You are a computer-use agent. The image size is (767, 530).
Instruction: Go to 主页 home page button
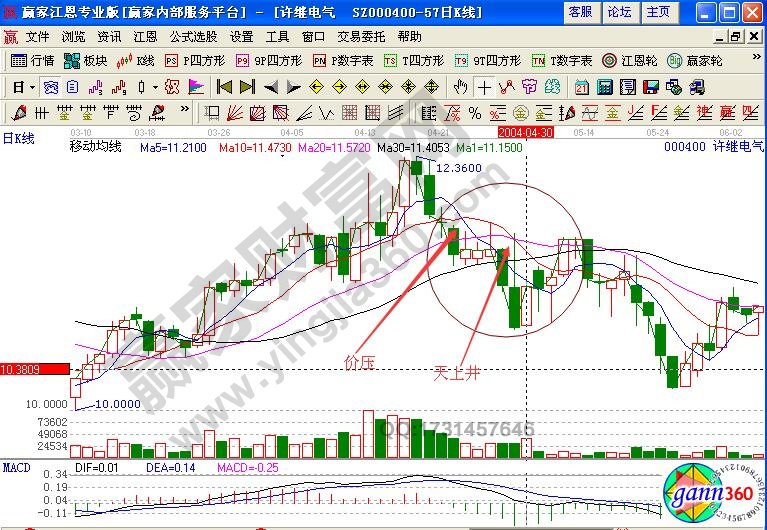pos(658,12)
